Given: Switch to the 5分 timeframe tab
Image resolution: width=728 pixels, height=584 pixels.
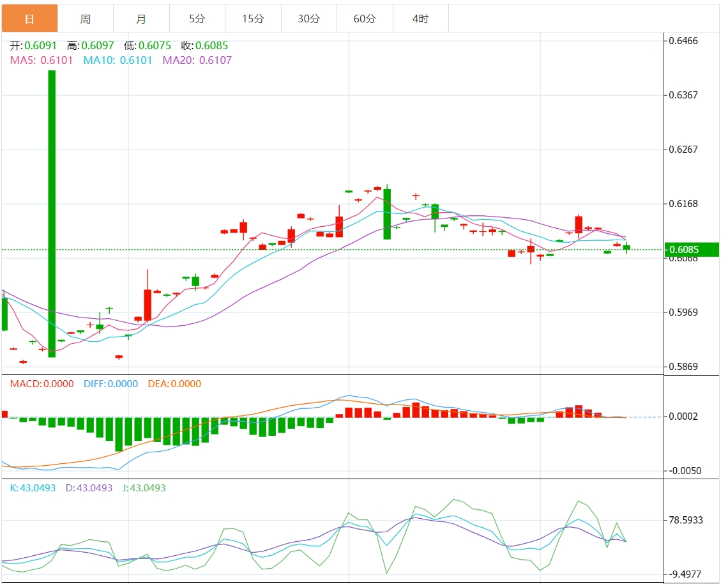Looking at the screenshot, I should [x=197, y=19].
